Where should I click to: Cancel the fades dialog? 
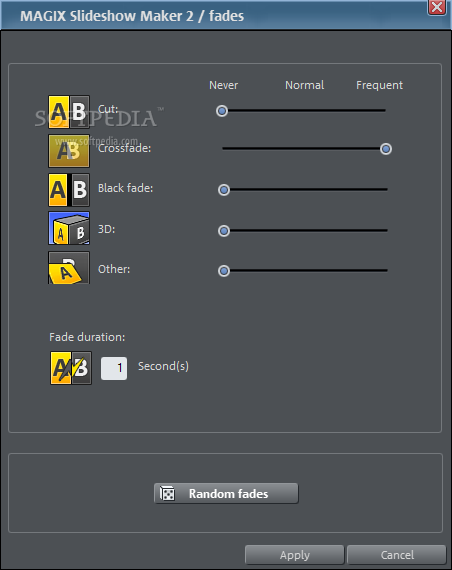point(397,555)
